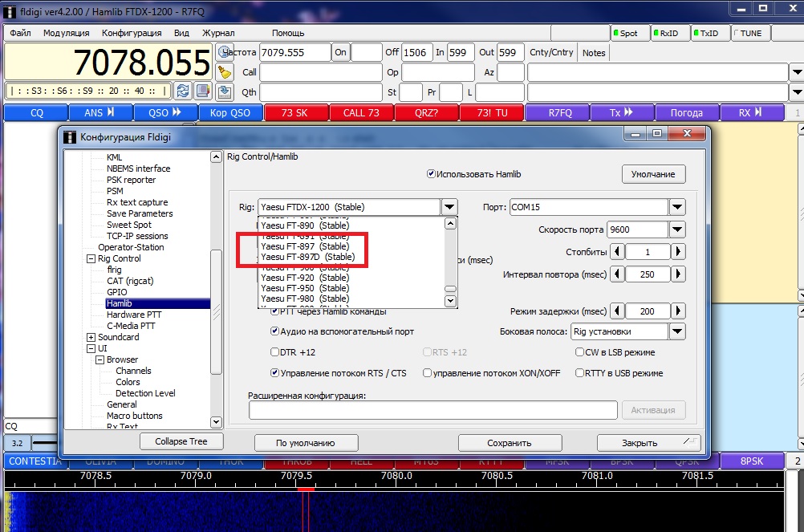
Task: Click the Сохранить button
Action: (x=510, y=443)
